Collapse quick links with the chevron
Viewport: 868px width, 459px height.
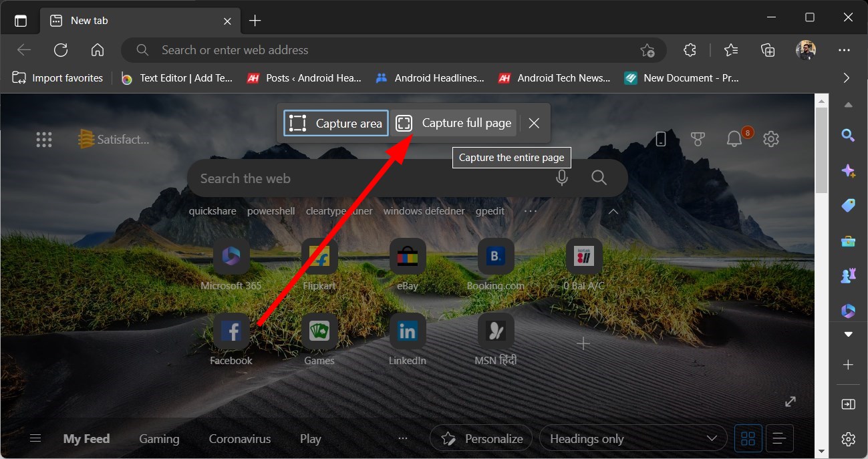pyautogui.click(x=613, y=211)
